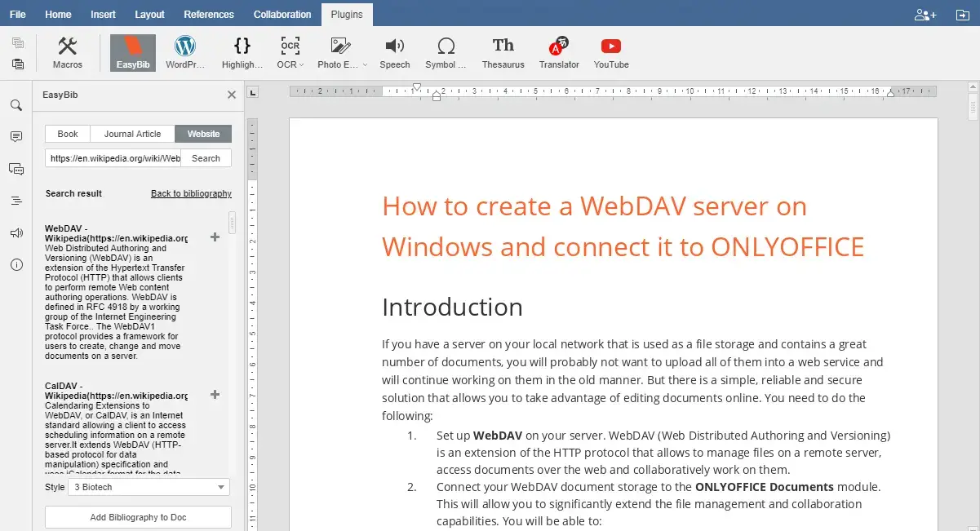Switch to the Collaboration tab

pyautogui.click(x=282, y=15)
